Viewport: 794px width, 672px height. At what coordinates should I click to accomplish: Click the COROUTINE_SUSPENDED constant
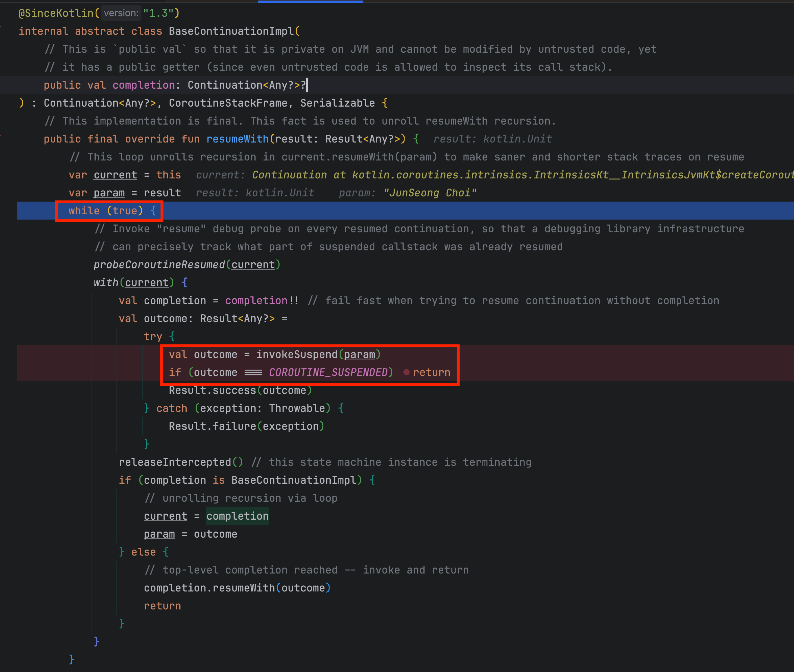[x=328, y=372]
